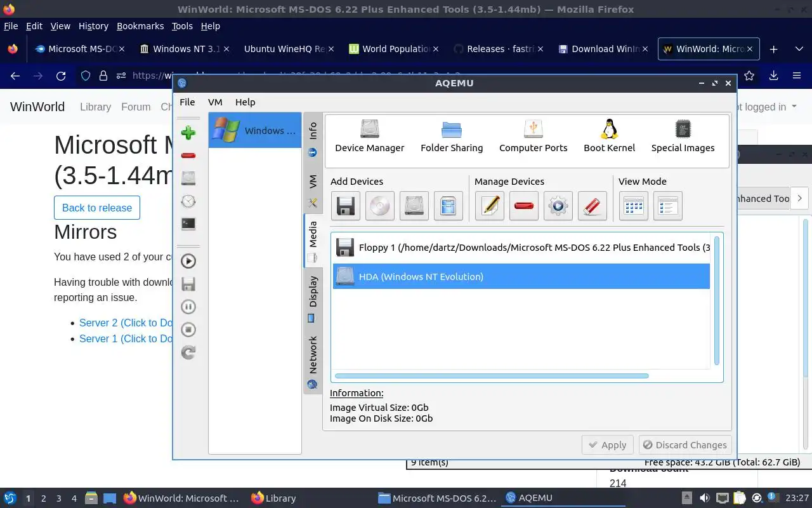Open AQEMU Help menu
The width and height of the screenshot is (812, 508).
pyautogui.click(x=245, y=102)
